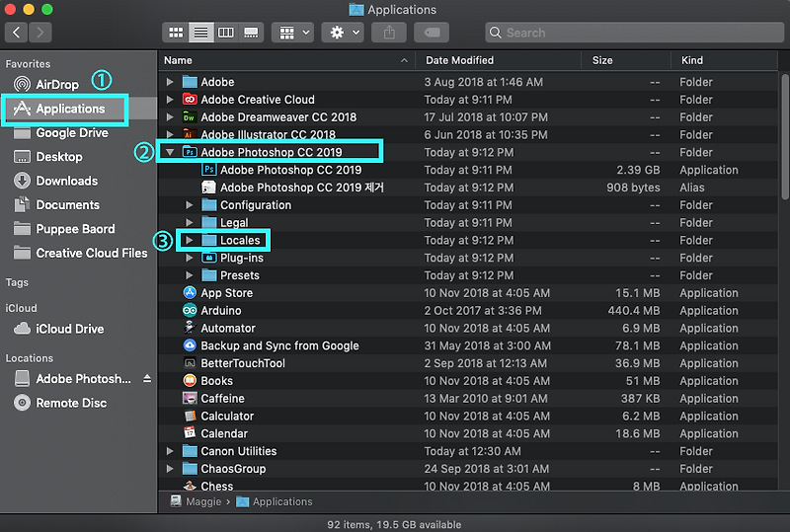The image size is (790, 532).
Task: Select the Calendar app icon
Action: coord(190,433)
